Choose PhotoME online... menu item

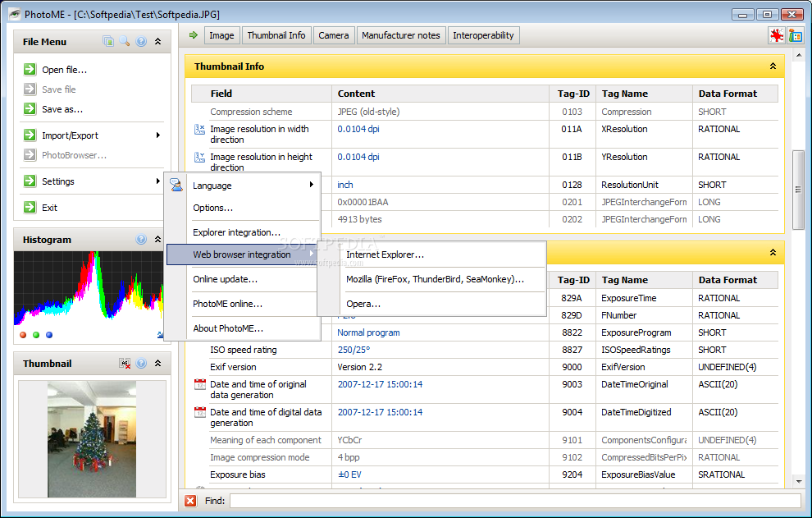[x=228, y=304]
